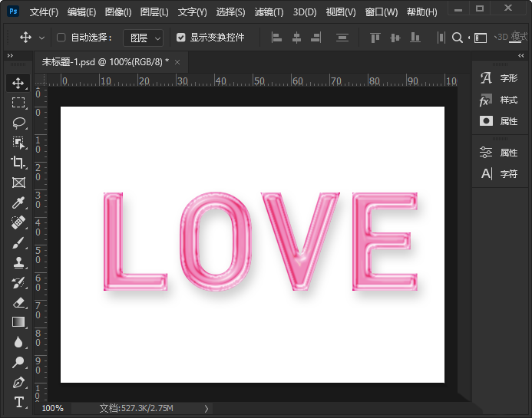Open the workspace switcher icon
This screenshot has height=418, width=532.
[x=480, y=38]
